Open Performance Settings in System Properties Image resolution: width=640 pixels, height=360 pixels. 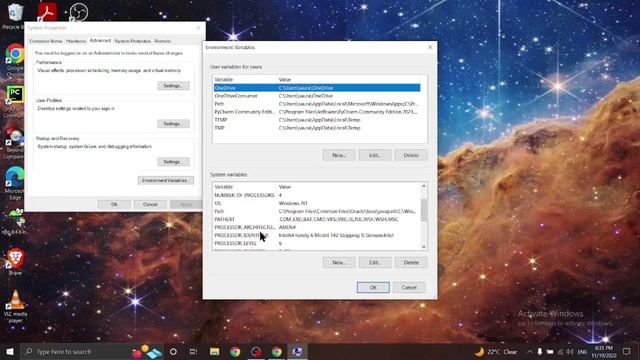[173, 86]
